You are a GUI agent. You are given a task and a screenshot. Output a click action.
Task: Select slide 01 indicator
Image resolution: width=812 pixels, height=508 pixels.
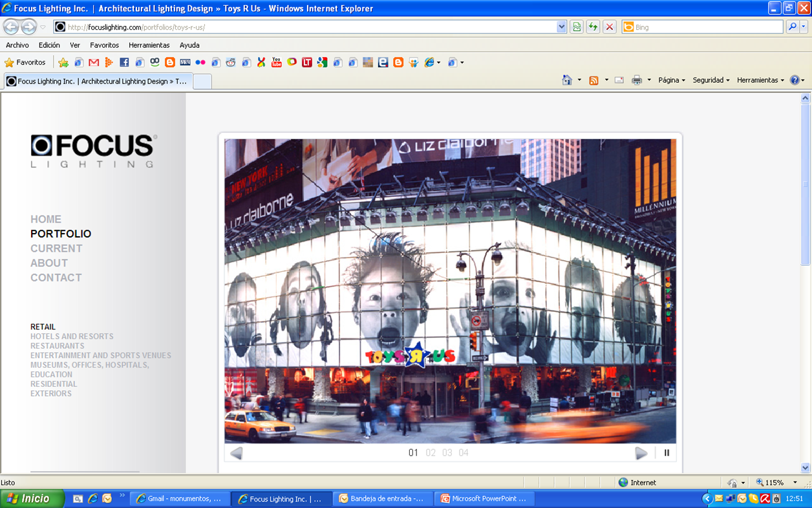(414, 453)
